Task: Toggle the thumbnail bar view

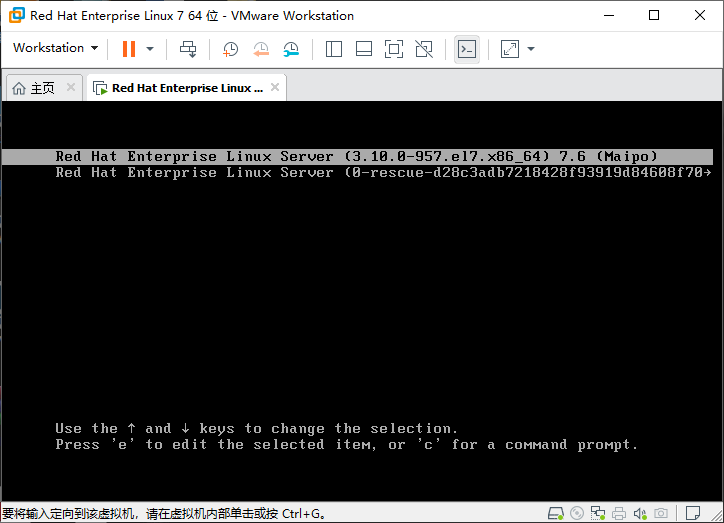Action: 364,48
